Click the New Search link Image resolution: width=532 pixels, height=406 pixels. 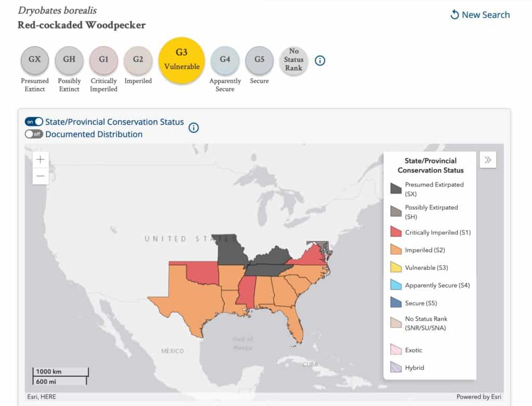click(x=486, y=15)
